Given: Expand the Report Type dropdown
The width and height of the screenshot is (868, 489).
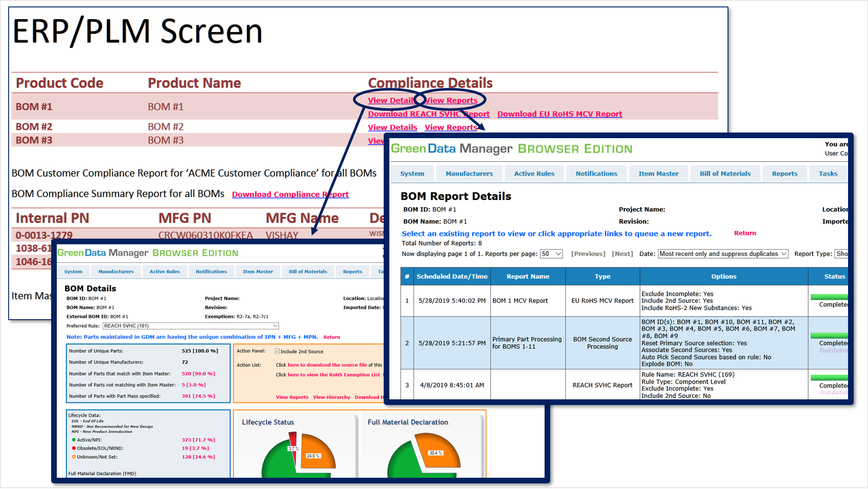Looking at the screenshot, I should [841, 254].
